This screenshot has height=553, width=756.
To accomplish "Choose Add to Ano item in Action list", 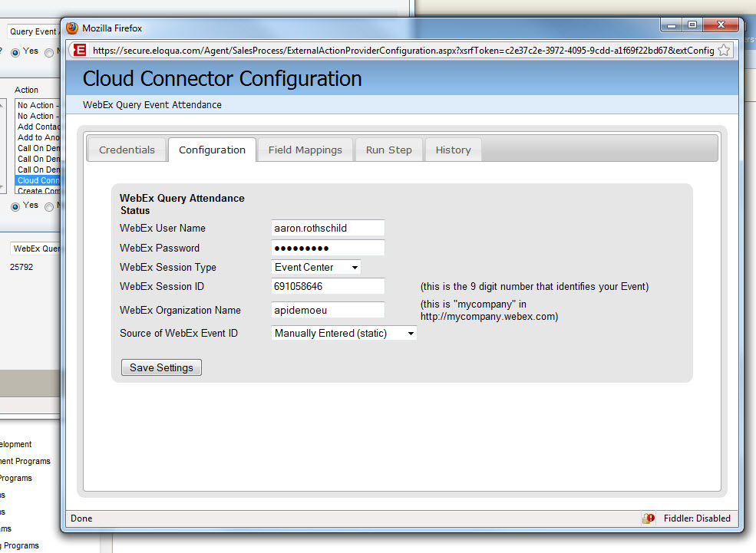I will click(x=38, y=137).
